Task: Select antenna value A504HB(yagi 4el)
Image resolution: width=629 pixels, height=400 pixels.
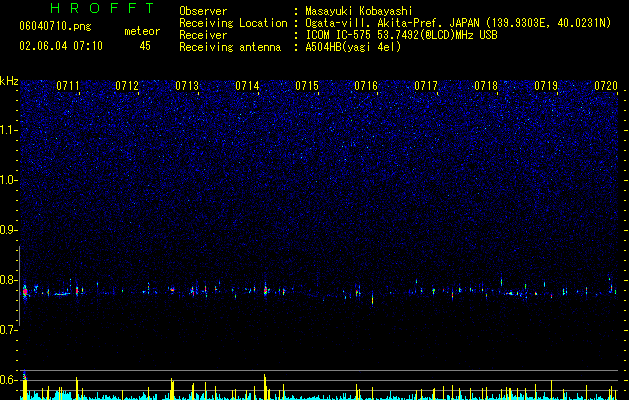Action: tap(353, 47)
